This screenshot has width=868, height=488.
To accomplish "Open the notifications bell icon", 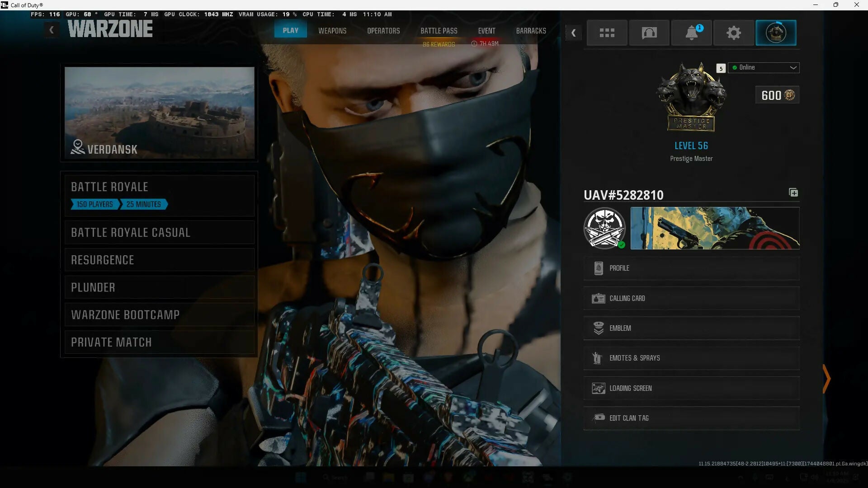I will click(x=691, y=33).
